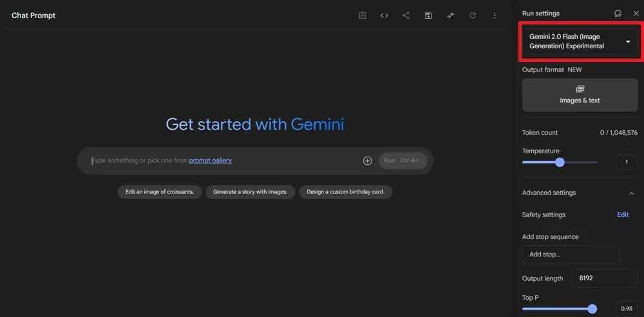Select the Images & text output format
The height and width of the screenshot is (317, 644).
tap(580, 95)
